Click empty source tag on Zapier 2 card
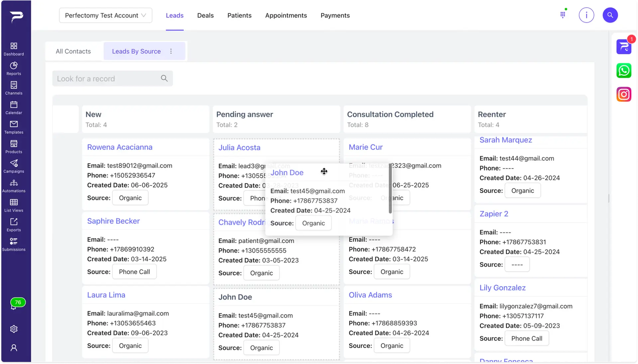Screen dimensions: 638x364 click(517, 265)
